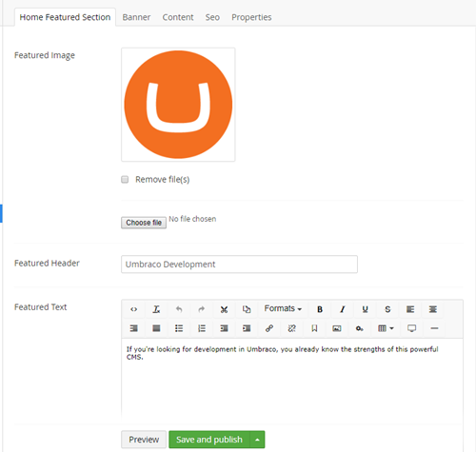Click the Choose file button
Image resolution: width=476 pixels, height=452 pixels.
[x=144, y=223]
